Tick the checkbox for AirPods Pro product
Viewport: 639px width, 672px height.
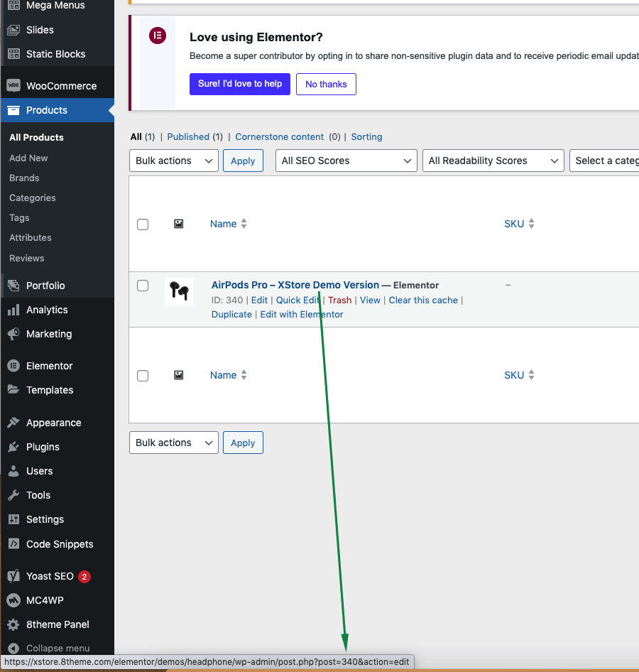[x=143, y=286]
